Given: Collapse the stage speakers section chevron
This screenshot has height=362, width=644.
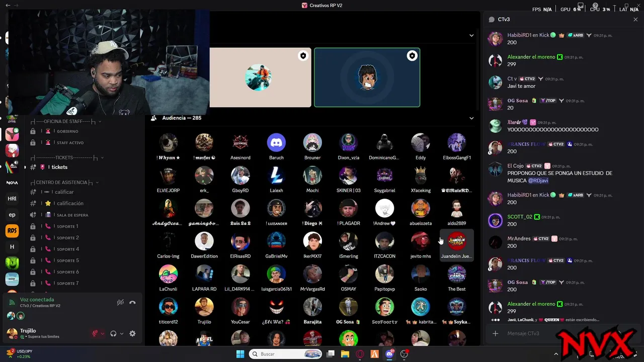Looking at the screenshot, I should click(471, 35).
